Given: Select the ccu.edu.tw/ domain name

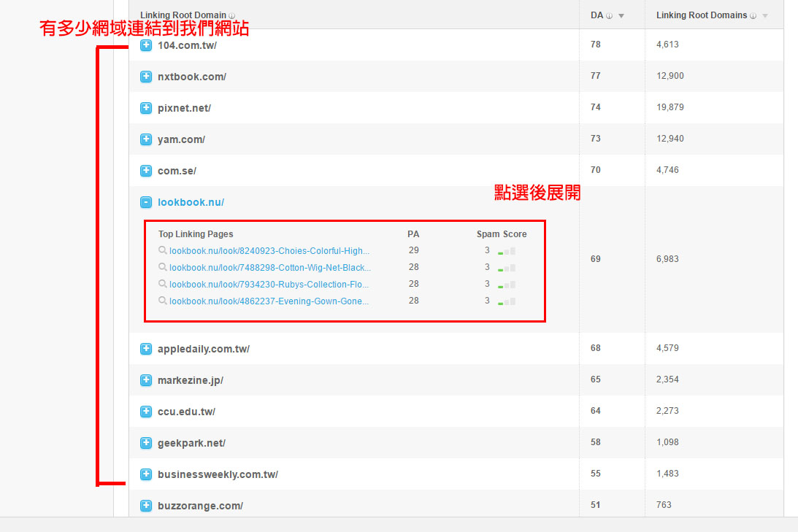Looking at the screenshot, I should tap(186, 412).
